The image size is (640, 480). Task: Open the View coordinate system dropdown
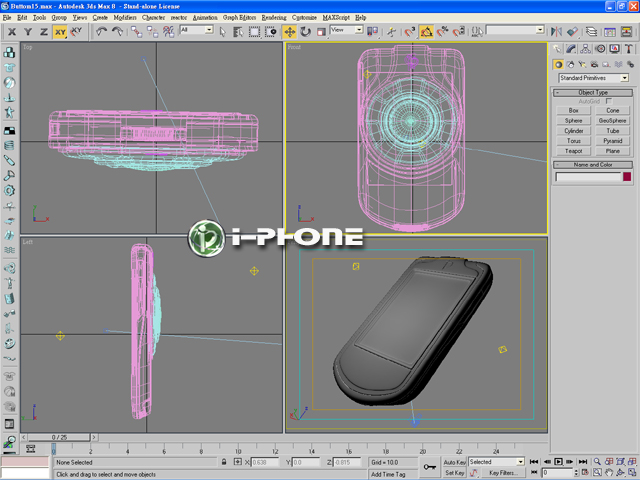click(347, 30)
